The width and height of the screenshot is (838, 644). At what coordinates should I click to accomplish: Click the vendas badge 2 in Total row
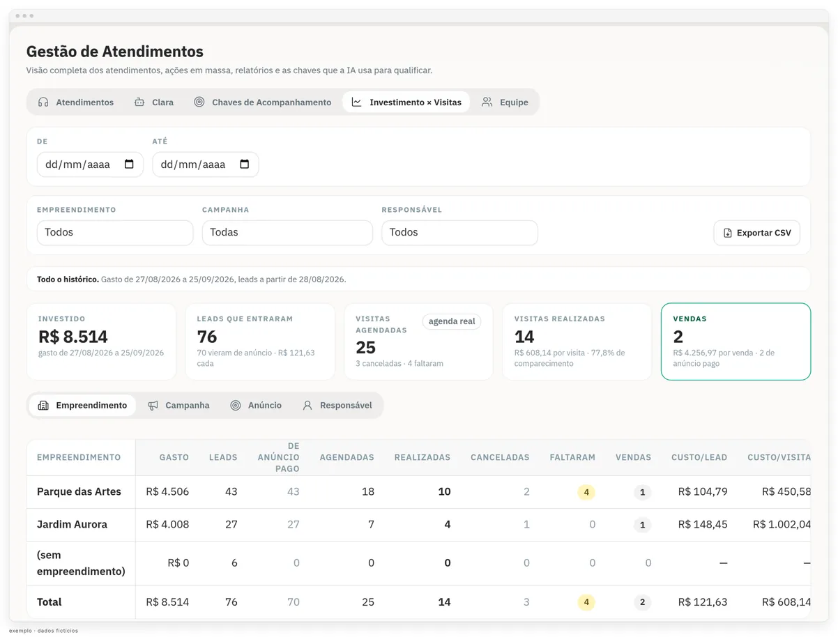tap(642, 602)
